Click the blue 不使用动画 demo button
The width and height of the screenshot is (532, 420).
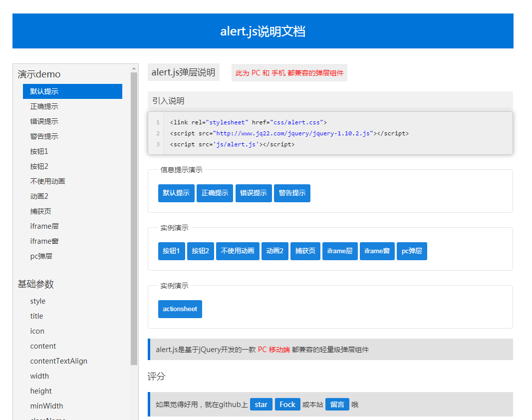pos(238,251)
